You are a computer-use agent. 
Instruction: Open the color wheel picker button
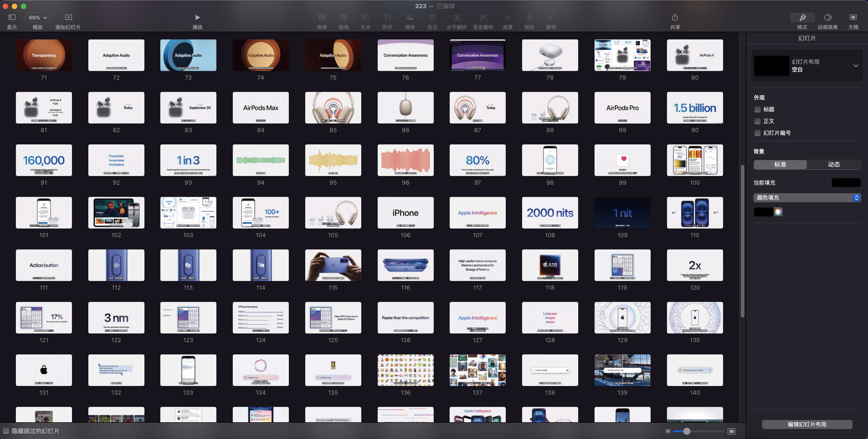pos(778,212)
